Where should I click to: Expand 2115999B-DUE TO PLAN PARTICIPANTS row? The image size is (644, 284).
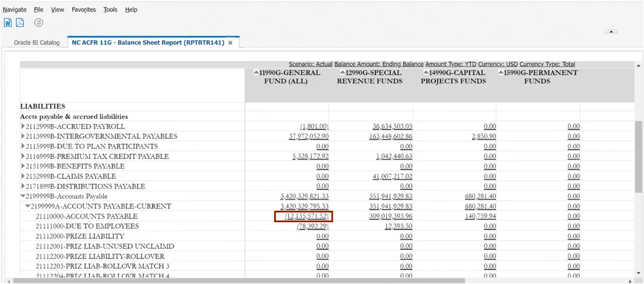23,146
